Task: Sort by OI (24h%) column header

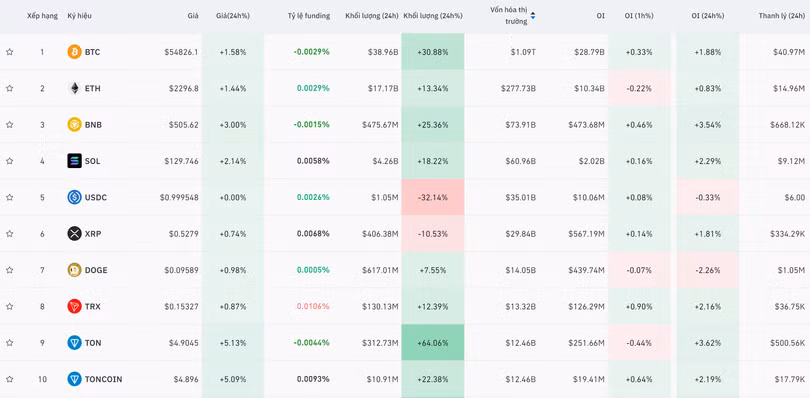Action: (x=707, y=16)
